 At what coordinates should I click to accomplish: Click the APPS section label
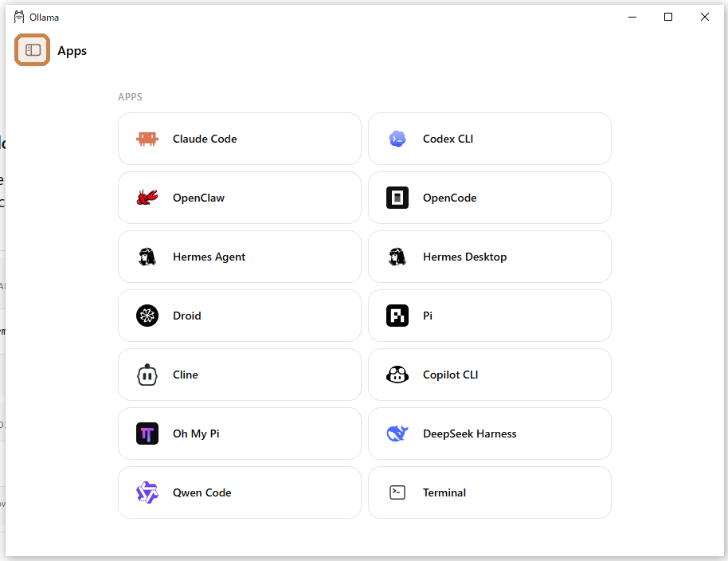[x=130, y=97]
